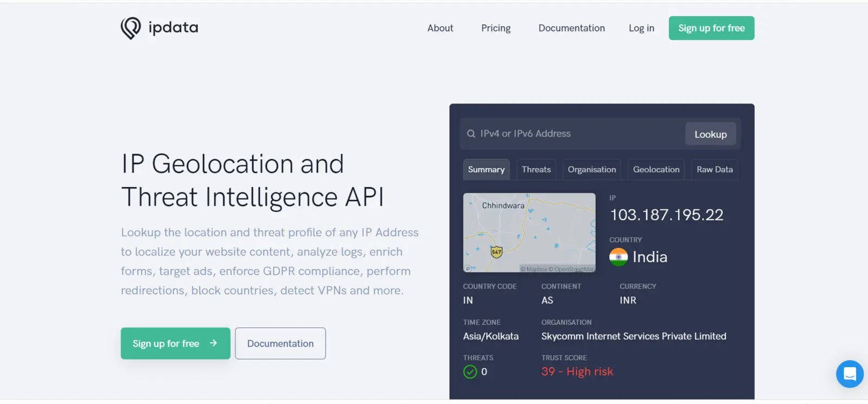Viewport: 868px width, 404px height.
Task: Switch to the Threats tab
Action: coord(536,170)
